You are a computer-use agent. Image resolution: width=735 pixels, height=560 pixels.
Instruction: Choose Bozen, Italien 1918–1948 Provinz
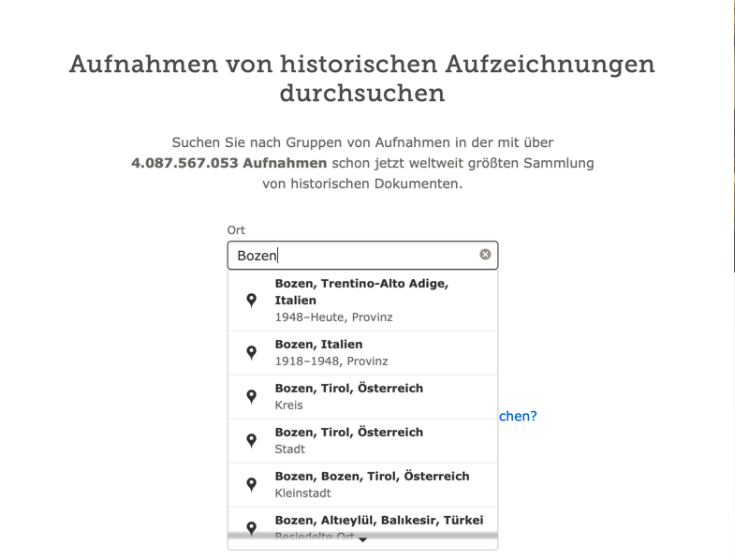[362, 353]
